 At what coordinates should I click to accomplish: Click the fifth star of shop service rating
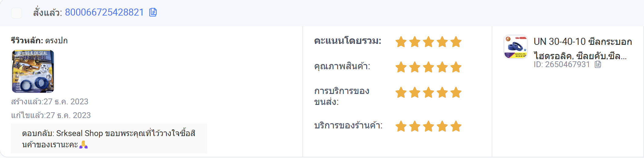(456, 126)
